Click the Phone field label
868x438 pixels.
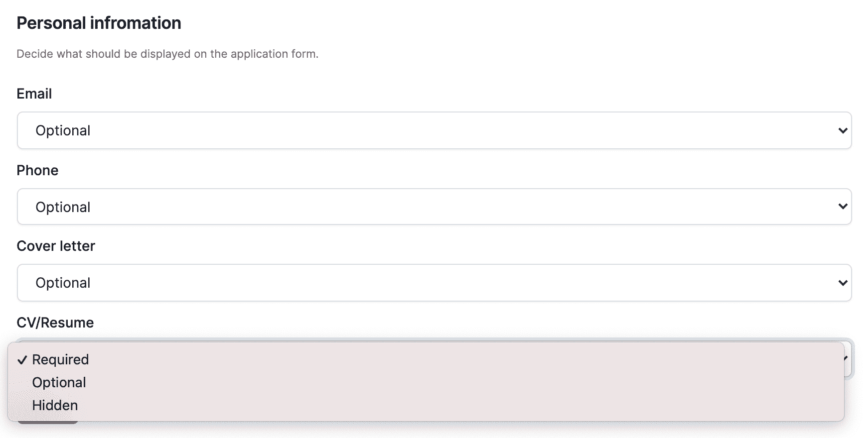[x=37, y=170]
